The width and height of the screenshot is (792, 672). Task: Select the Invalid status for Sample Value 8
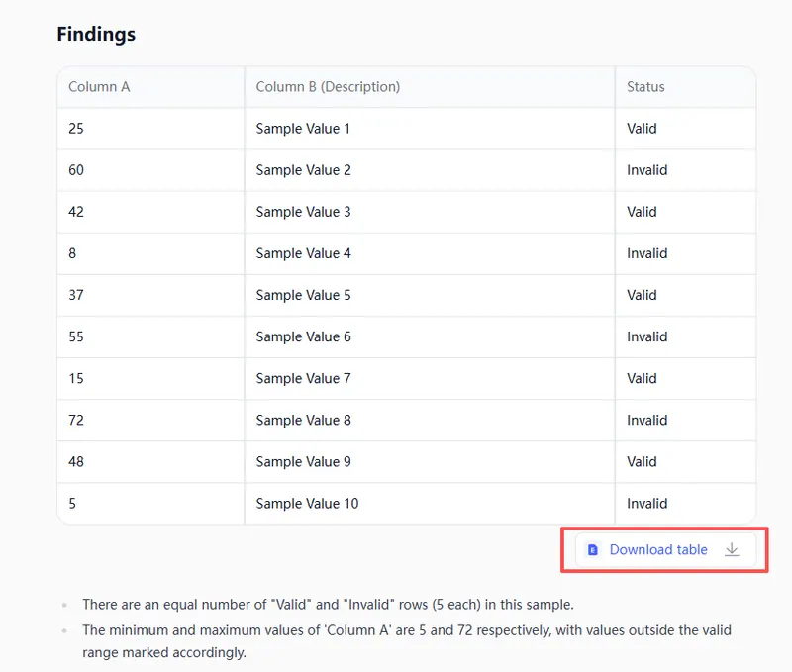pyautogui.click(x=647, y=421)
